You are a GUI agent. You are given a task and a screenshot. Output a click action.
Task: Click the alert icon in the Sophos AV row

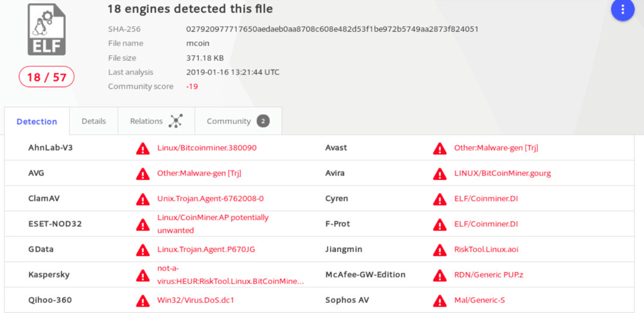(440, 301)
